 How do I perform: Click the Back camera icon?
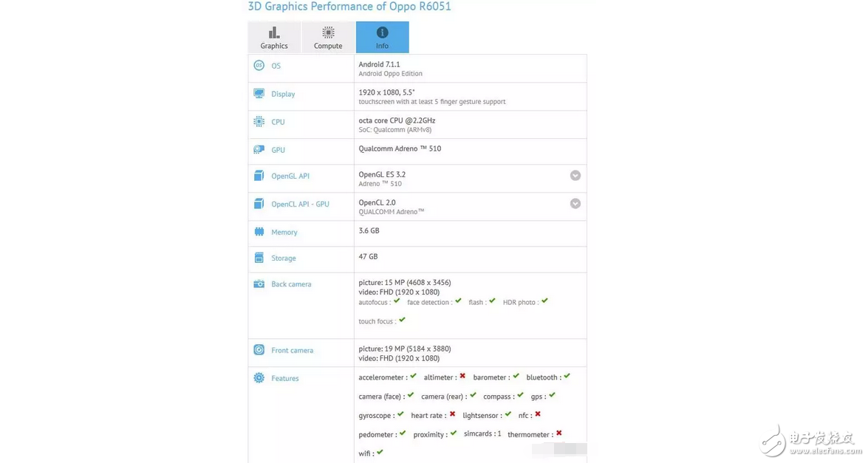coord(259,284)
